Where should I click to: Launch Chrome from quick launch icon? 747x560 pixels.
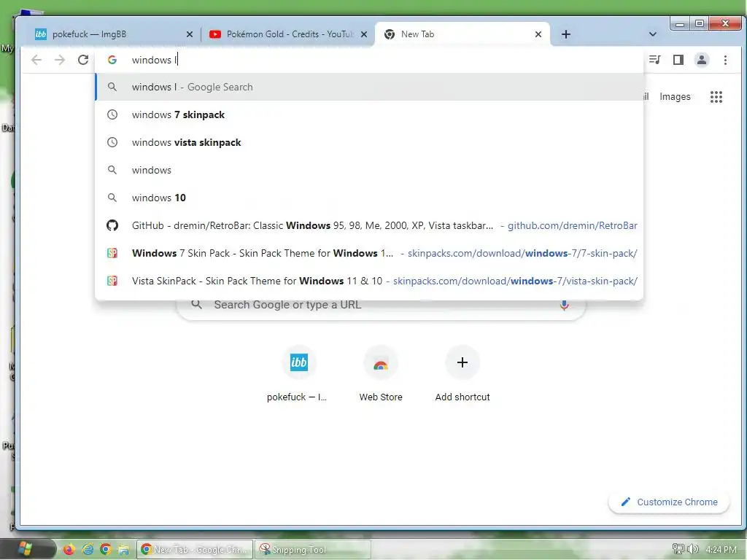(106, 550)
